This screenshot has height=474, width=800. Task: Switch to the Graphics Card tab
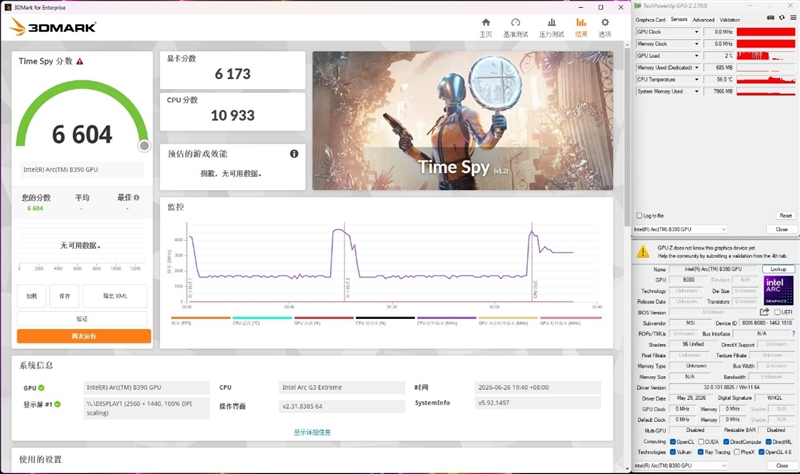650,19
